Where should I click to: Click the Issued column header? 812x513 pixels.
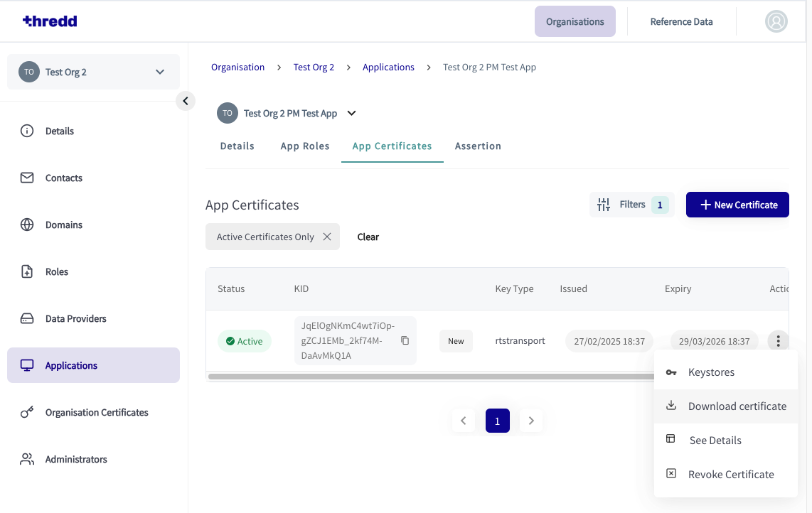pos(573,289)
